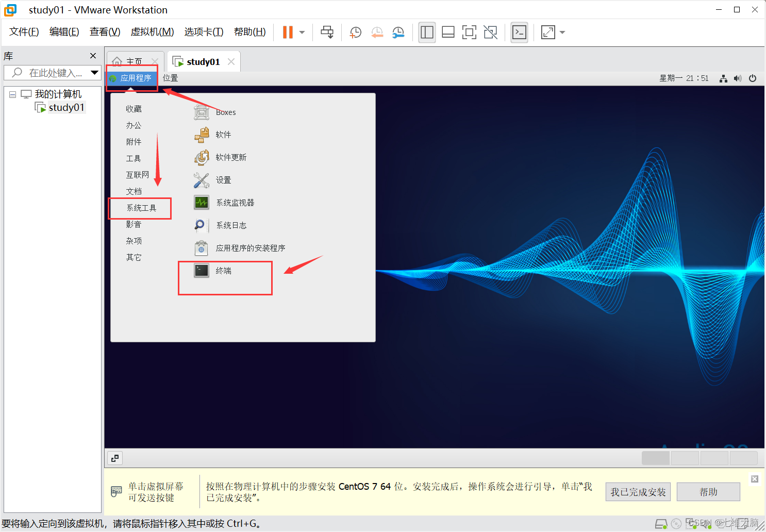This screenshot has height=532, width=766.
Task: Revert to the previous snapshot
Action: click(x=377, y=32)
